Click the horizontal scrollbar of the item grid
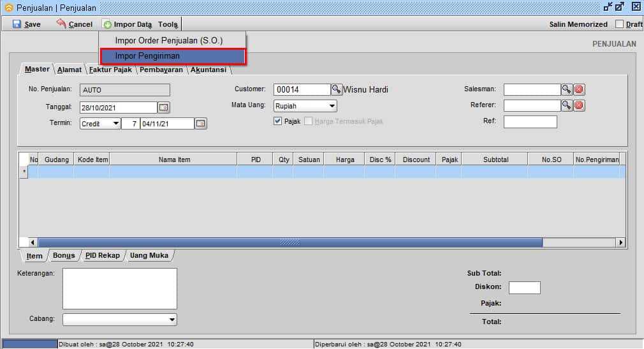The image size is (644, 349). 290,242
